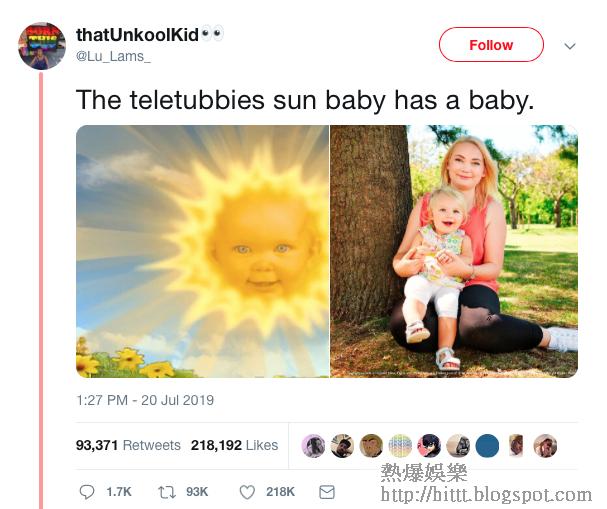Image resolution: width=607 pixels, height=509 pixels.
Task: Like the tweet with heart icon
Action: (247, 492)
